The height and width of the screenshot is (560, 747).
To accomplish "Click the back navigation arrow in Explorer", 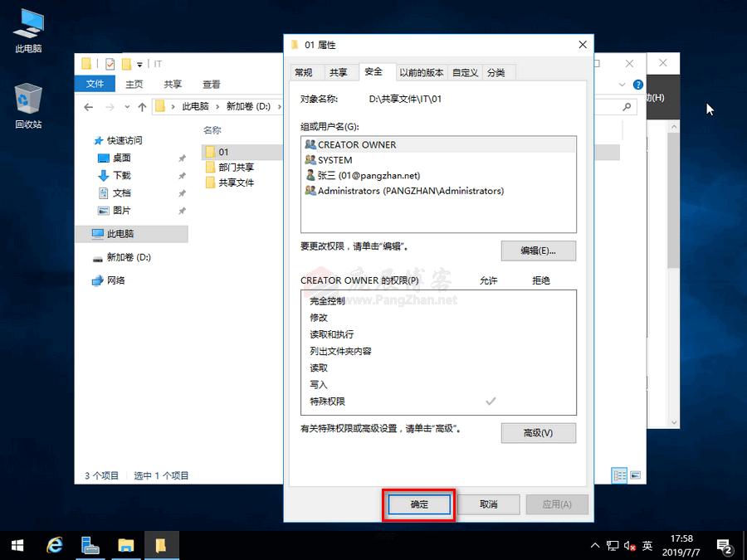I will [89, 106].
